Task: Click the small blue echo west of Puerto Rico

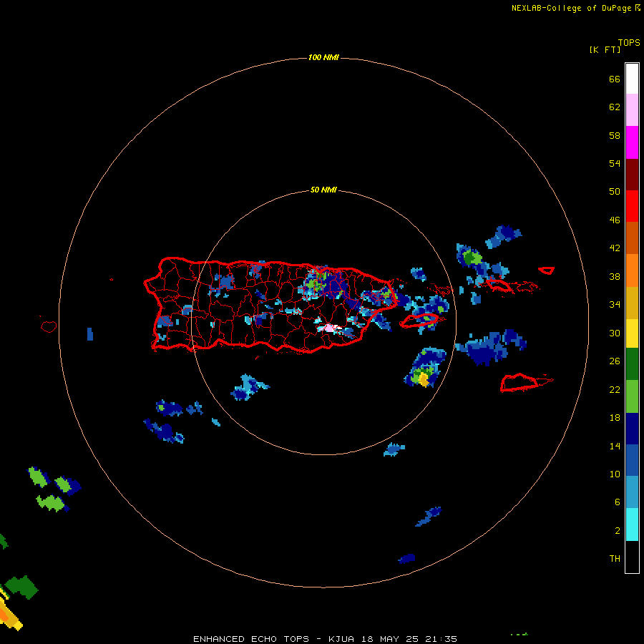Action: (90, 334)
